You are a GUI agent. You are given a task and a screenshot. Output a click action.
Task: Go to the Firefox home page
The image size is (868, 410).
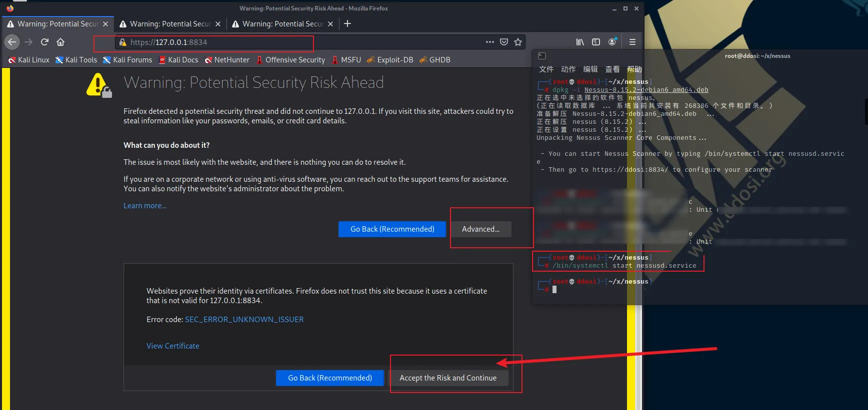tap(60, 42)
